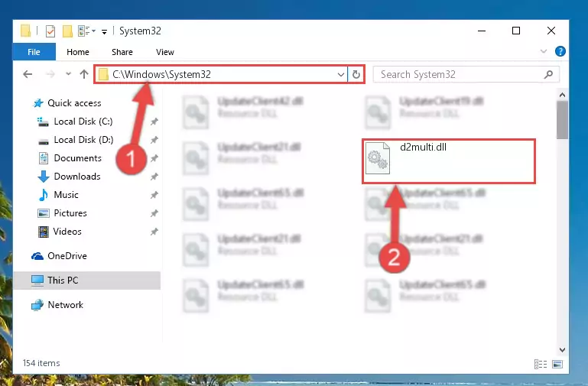This screenshot has width=588, height=386.
Task: Click the Network icon in sidebar
Action: pyautogui.click(x=37, y=305)
